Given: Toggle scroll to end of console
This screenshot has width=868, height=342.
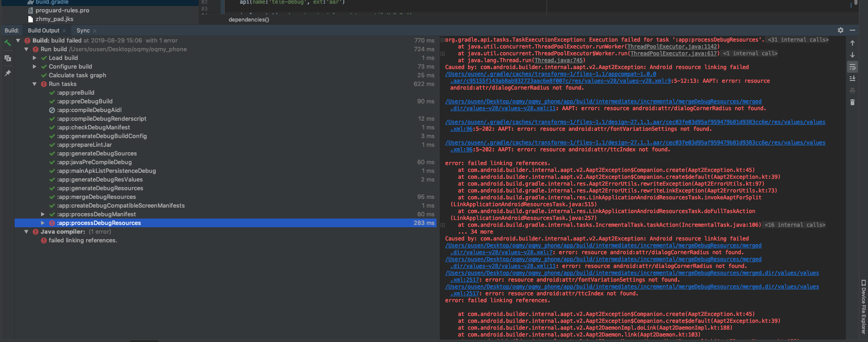Looking at the screenshot, I should 852,79.
